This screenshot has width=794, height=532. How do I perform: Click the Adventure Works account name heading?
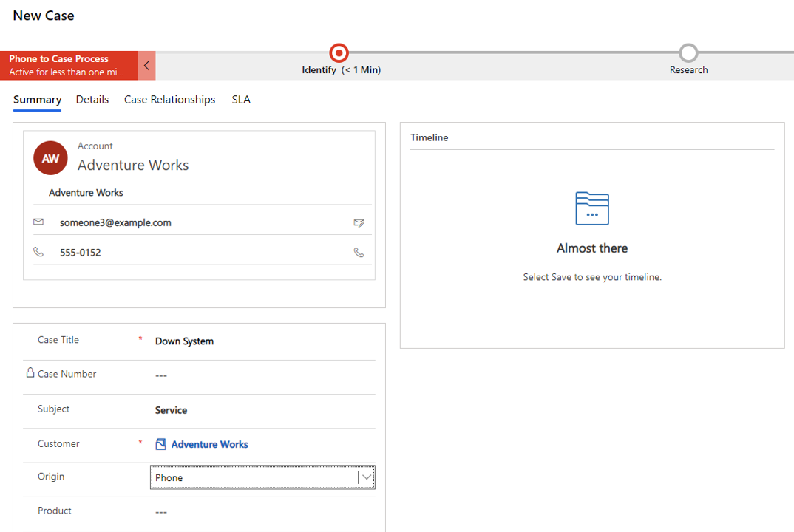pyautogui.click(x=133, y=165)
